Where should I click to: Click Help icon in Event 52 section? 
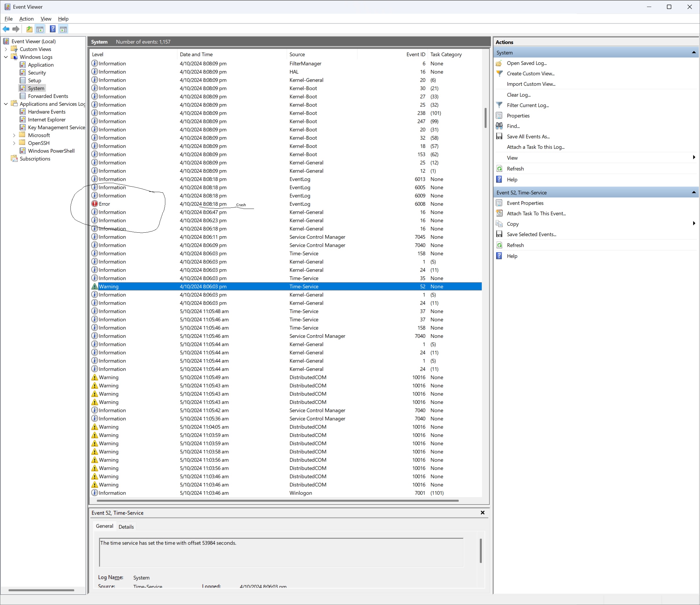(499, 256)
